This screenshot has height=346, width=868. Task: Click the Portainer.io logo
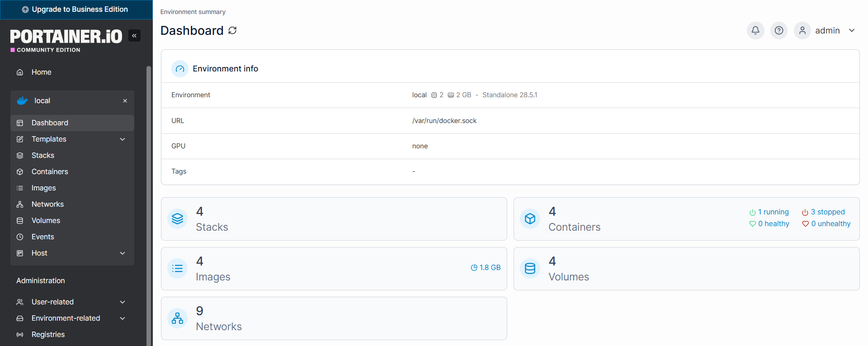66,40
